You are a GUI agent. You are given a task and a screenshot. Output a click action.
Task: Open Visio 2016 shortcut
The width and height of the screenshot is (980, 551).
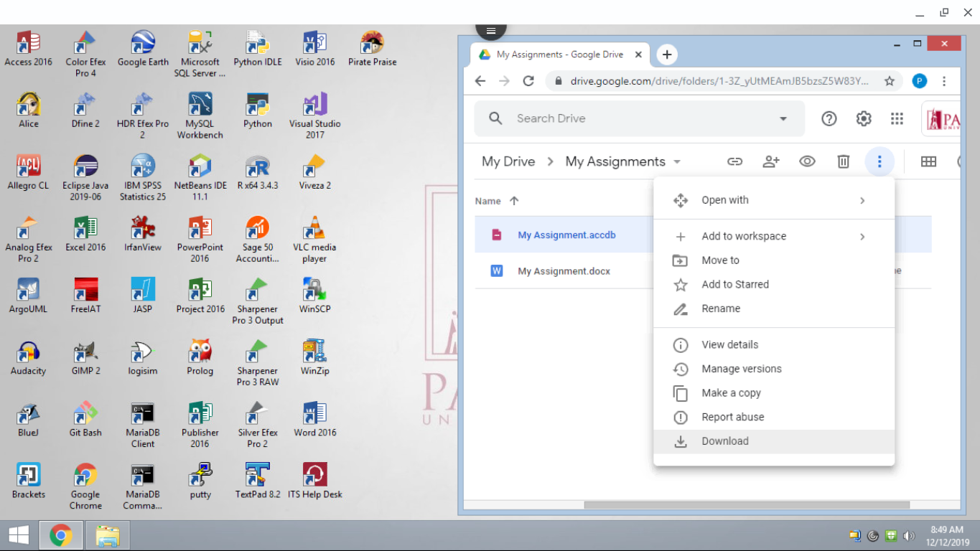[315, 49]
